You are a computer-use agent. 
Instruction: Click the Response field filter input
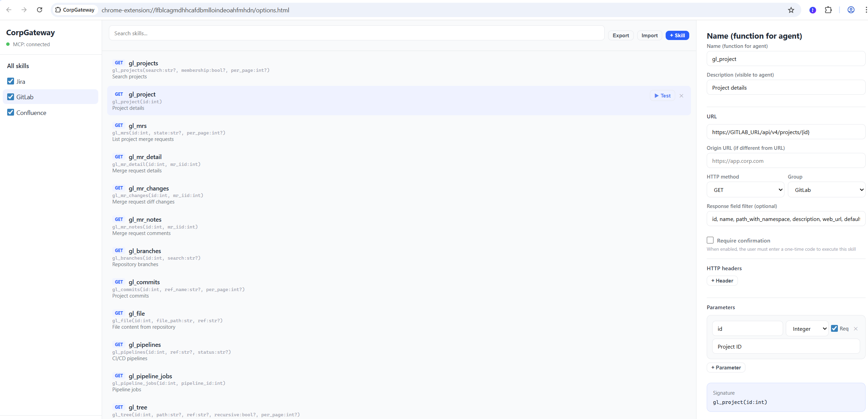(786, 219)
